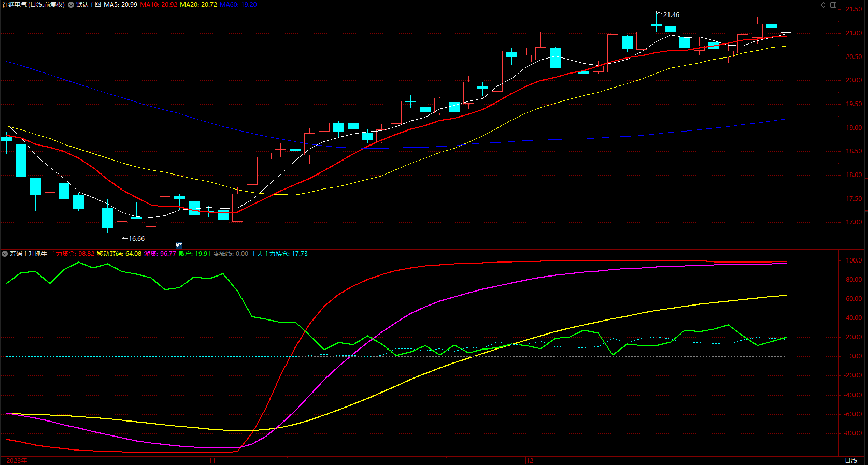Select the MA20: 20.72 indicator value
Image resolution: width=868 pixels, height=465 pixels.
point(198,5)
